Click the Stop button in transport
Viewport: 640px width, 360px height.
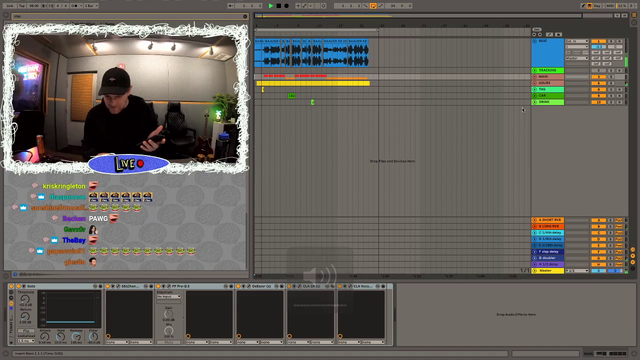click(279, 6)
